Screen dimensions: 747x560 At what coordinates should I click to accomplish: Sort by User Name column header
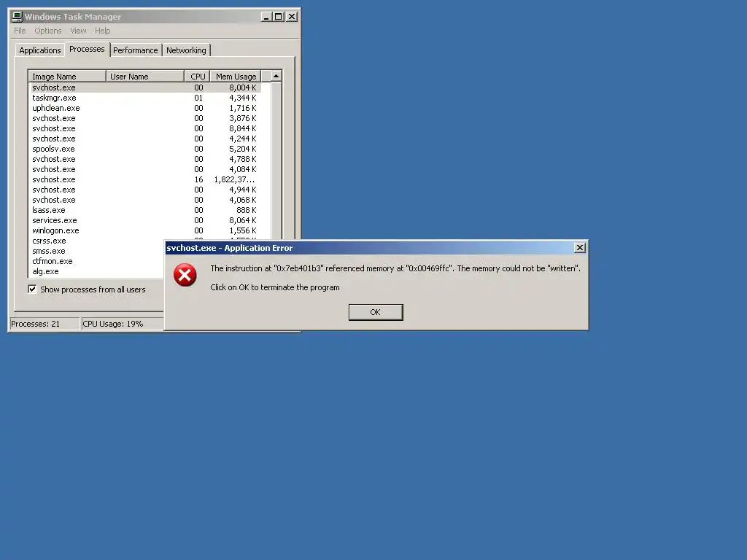pos(145,76)
